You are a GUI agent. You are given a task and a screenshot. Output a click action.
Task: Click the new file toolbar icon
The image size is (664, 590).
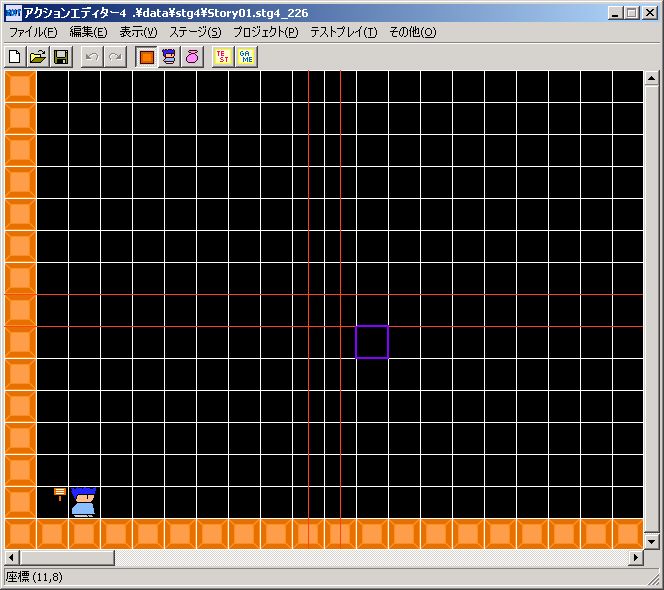coord(15,57)
